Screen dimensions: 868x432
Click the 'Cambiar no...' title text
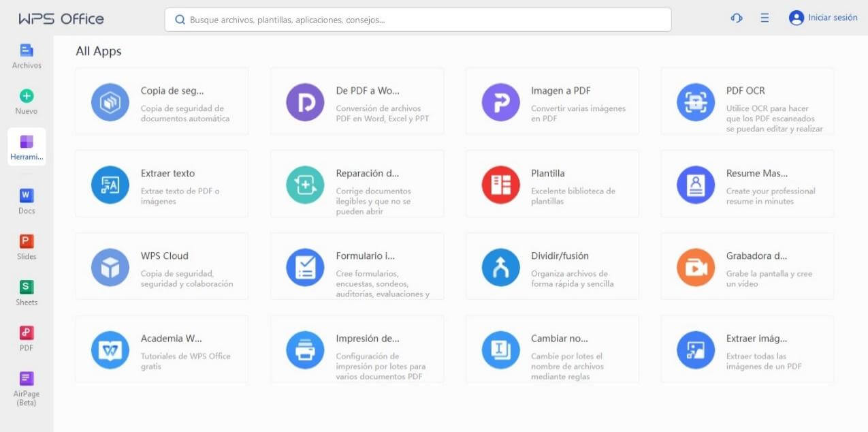point(560,338)
